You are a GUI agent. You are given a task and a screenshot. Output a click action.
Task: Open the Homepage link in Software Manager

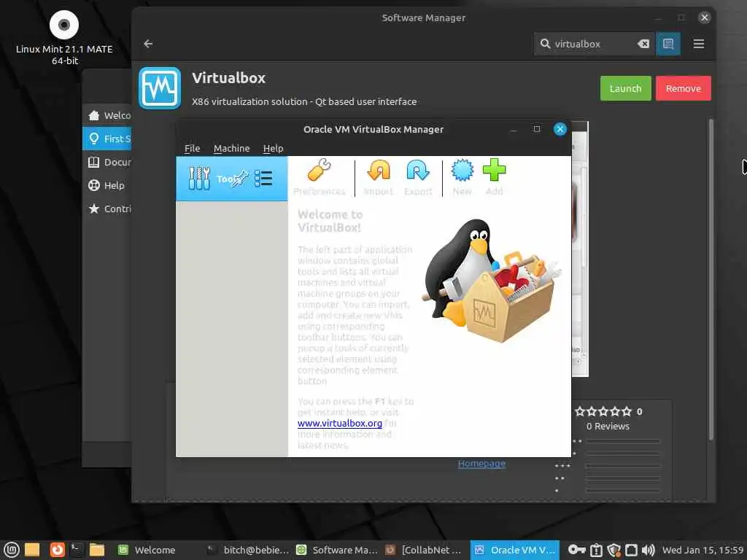pyautogui.click(x=481, y=463)
